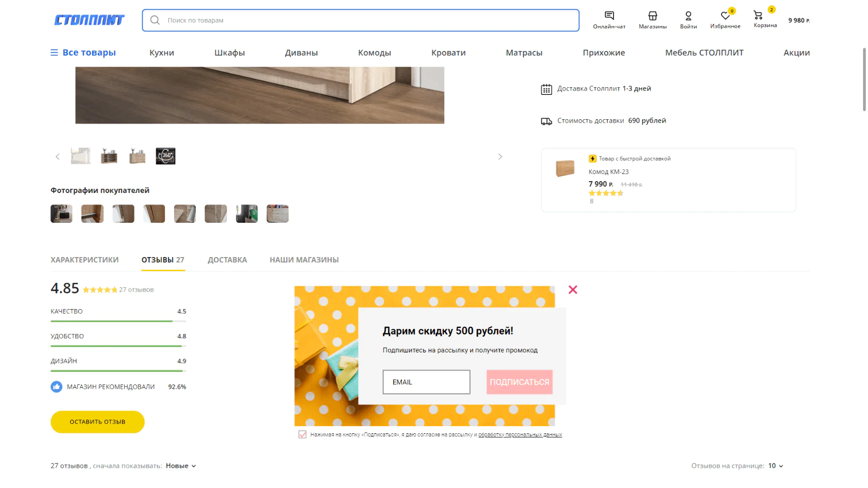This screenshot has width=868, height=488.
Task: Open the Кухни category
Action: pyautogui.click(x=162, y=53)
